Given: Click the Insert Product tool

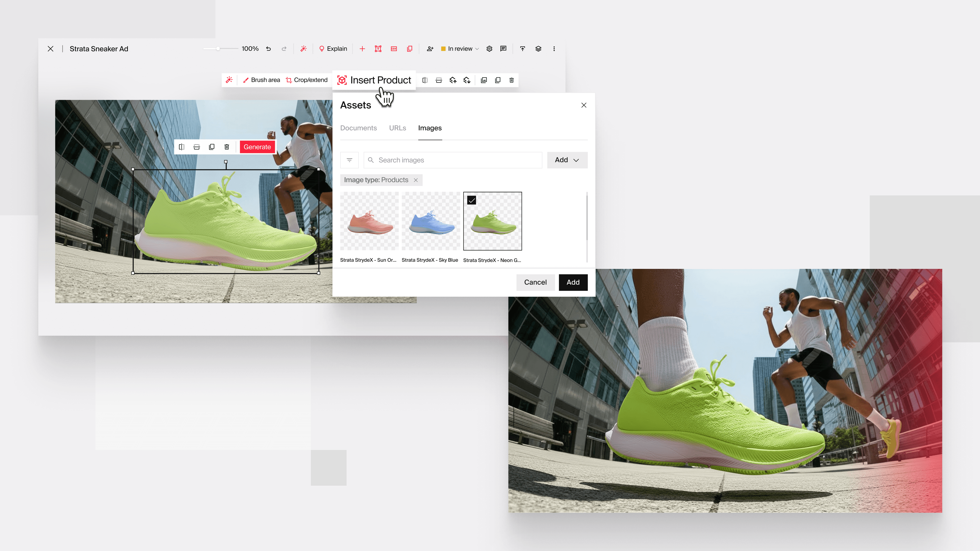Looking at the screenshot, I should (374, 80).
